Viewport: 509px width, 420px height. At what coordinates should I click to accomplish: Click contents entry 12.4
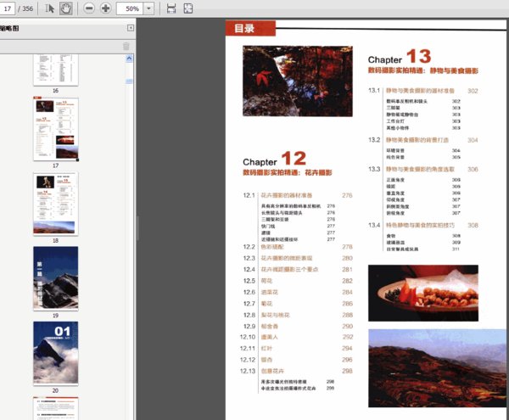pos(298,270)
